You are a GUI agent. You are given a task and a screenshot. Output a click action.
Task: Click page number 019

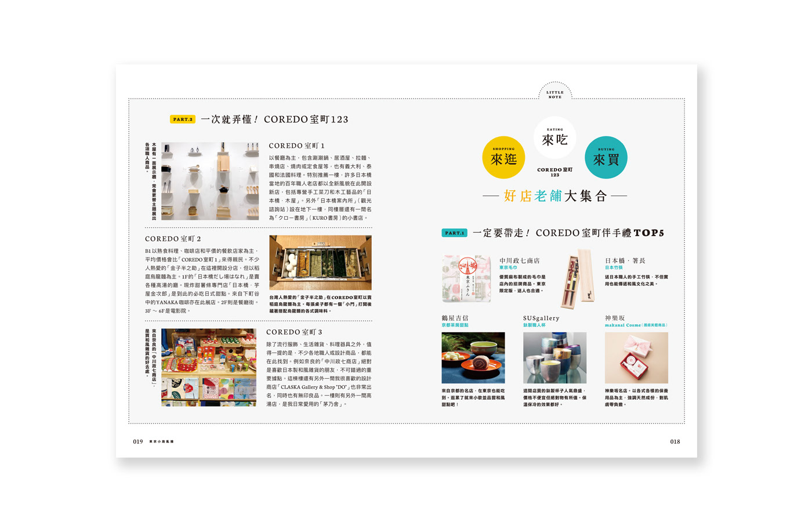pos(138,442)
